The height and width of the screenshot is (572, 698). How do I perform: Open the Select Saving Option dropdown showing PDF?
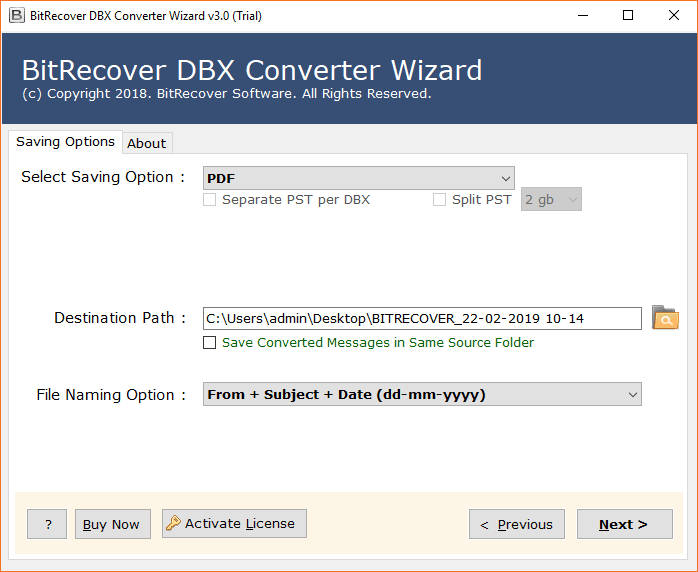358,178
